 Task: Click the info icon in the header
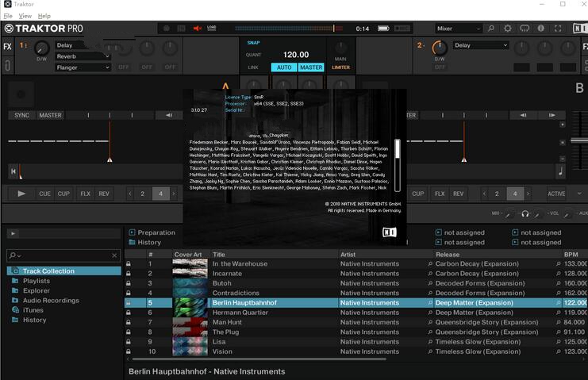[540, 29]
